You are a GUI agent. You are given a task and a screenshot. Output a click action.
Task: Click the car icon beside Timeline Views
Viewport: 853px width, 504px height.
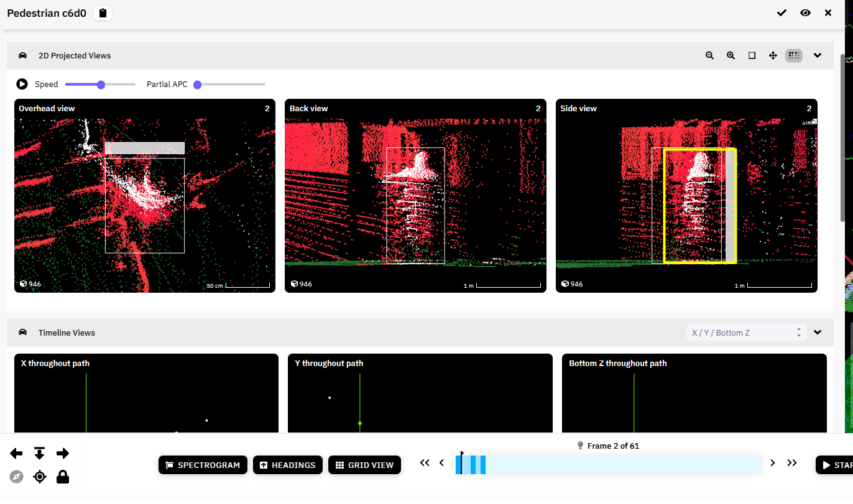23,332
